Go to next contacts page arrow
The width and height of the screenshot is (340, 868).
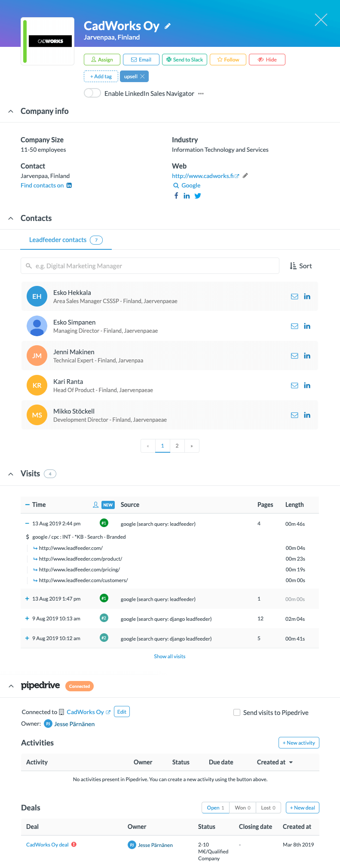[192, 446]
